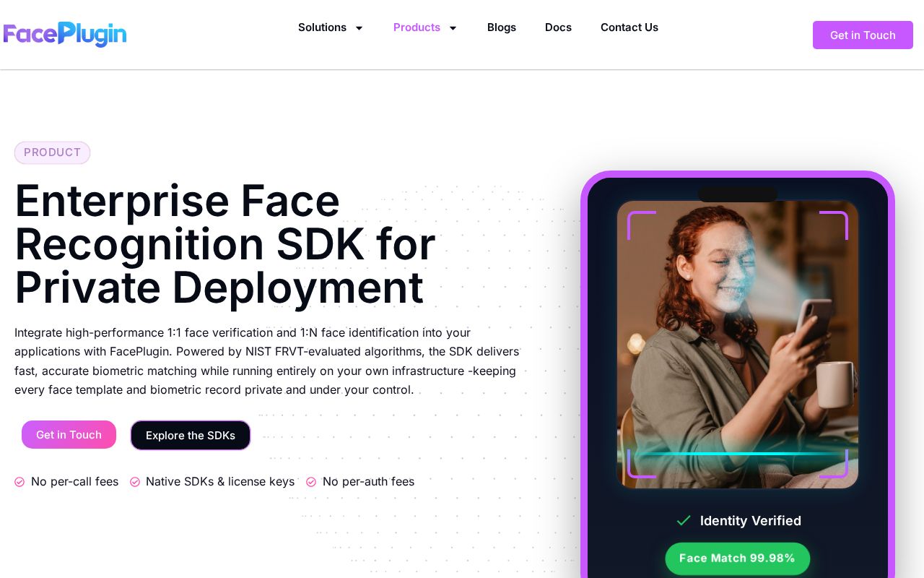Open the Solutions menu
Screen dimensions: 924x578
click(x=322, y=27)
